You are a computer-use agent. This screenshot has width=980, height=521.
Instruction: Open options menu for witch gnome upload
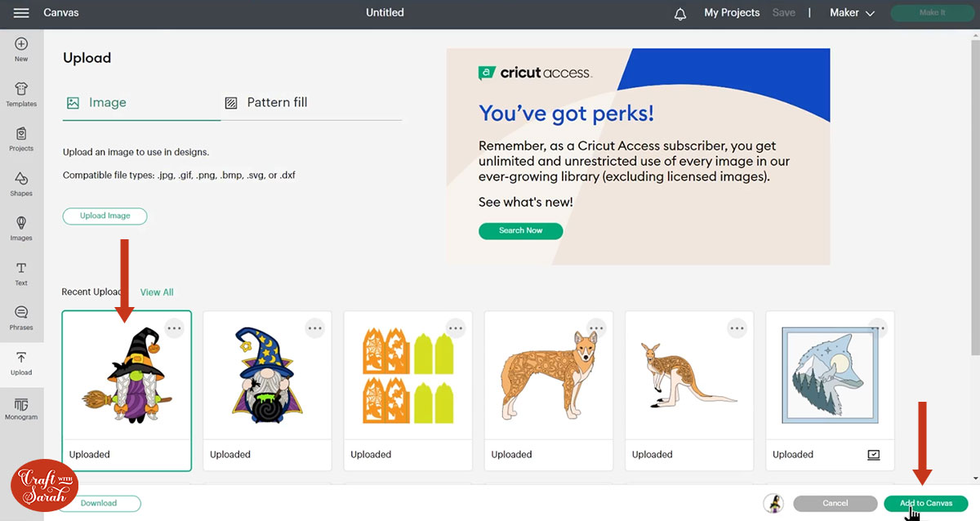pos(174,328)
